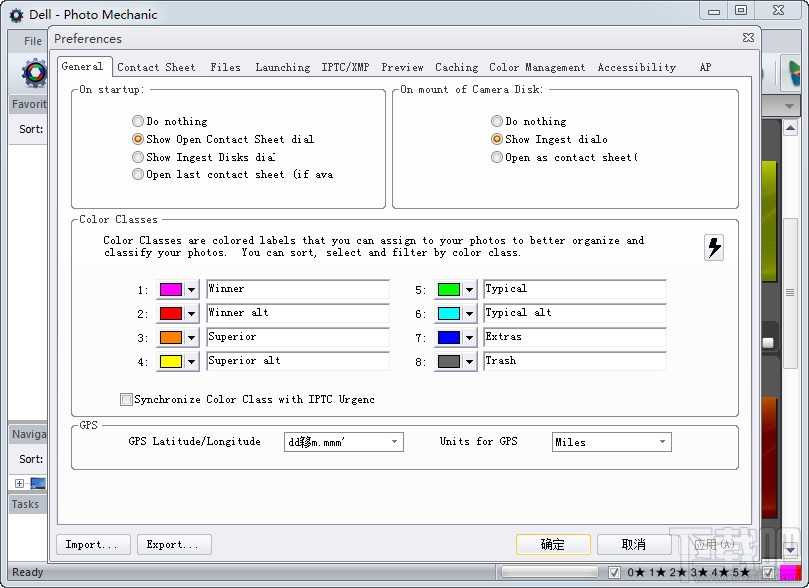Viewport: 809px width, 588px height.
Task: Open color dropdown arrow for class 1
Action: click(191, 289)
